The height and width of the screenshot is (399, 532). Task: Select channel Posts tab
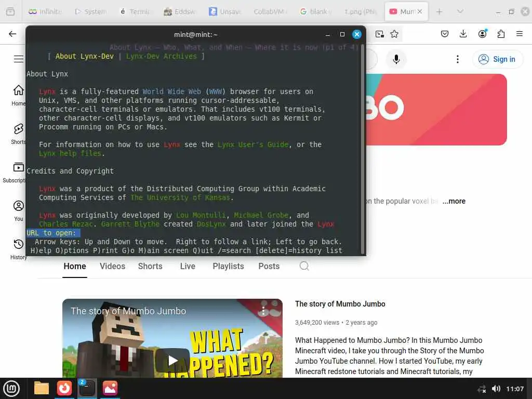[x=269, y=266]
